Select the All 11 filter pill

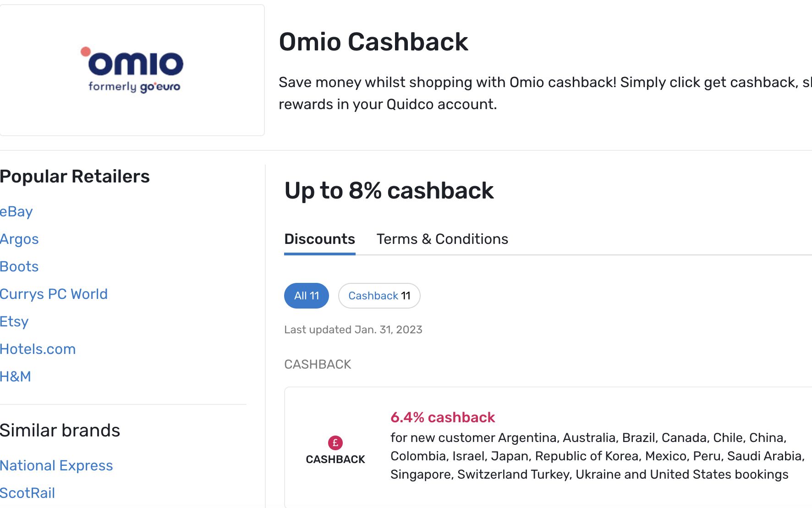coord(307,296)
